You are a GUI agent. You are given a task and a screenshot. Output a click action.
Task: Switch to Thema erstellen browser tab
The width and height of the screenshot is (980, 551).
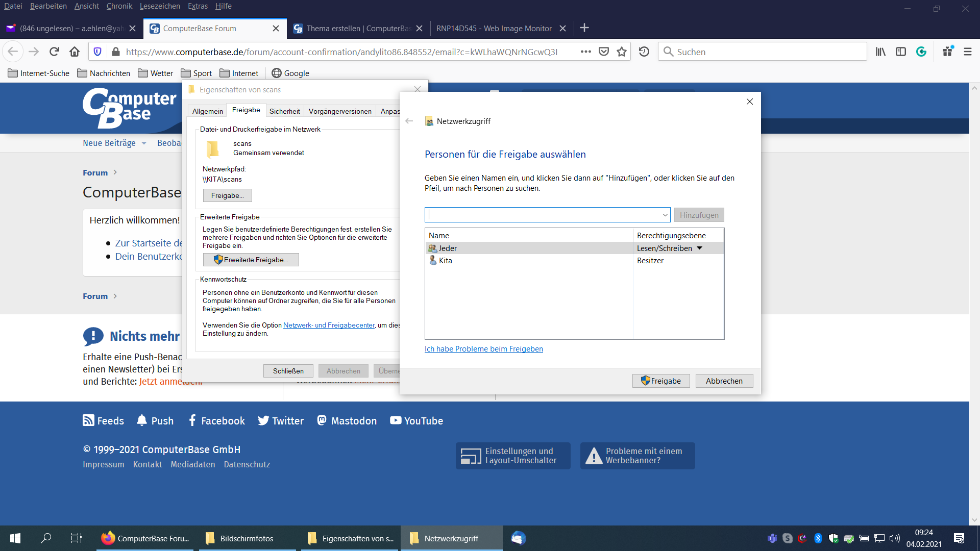point(357,28)
